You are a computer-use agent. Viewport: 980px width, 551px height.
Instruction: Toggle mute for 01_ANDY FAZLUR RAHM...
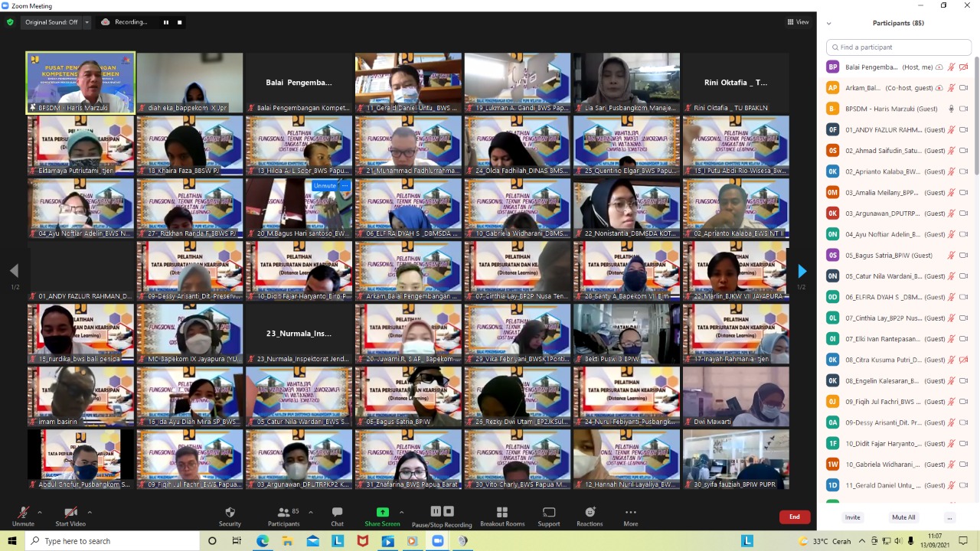coord(951,130)
